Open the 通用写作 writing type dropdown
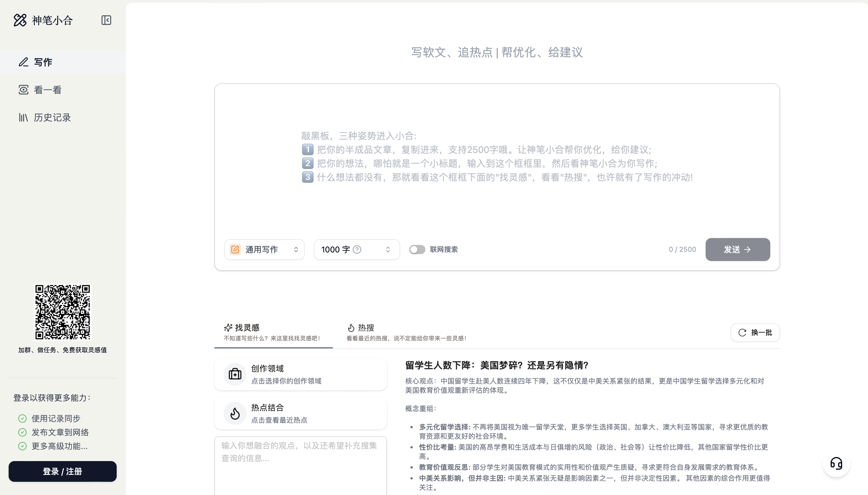Screen dimensions: 868x495 (x=264, y=249)
